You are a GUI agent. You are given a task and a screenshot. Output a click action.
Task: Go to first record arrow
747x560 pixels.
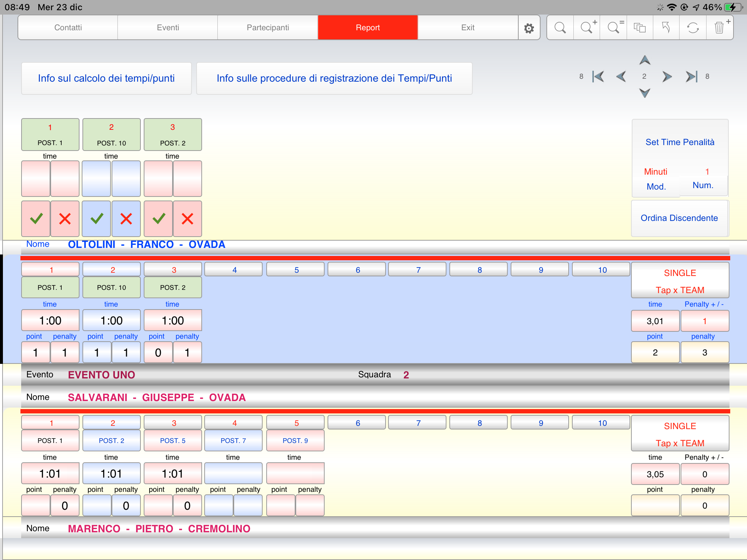point(599,77)
